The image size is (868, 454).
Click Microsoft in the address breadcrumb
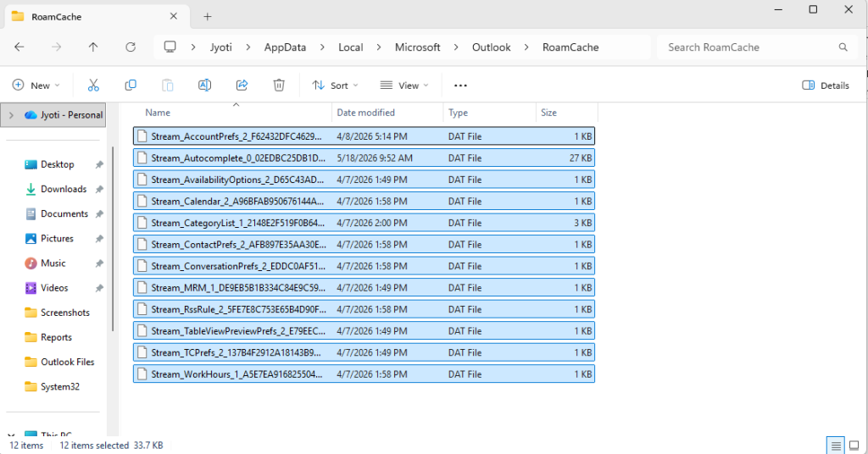click(x=417, y=47)
